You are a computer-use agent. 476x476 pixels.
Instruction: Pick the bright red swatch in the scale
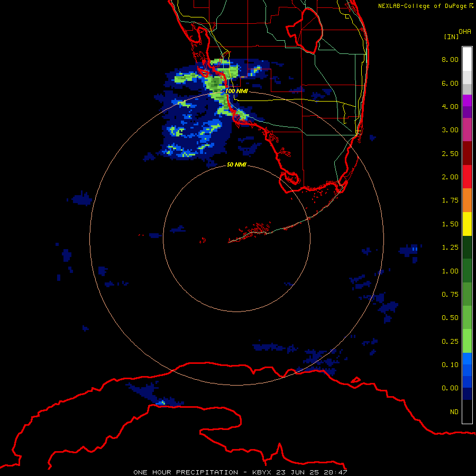click(x=467, y=177)
